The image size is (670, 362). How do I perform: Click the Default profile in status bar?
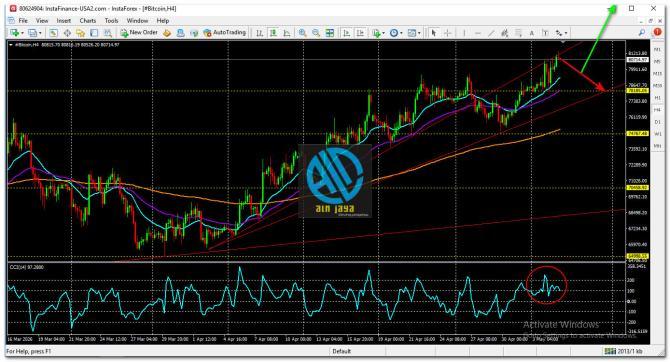(x=341, y=351)
